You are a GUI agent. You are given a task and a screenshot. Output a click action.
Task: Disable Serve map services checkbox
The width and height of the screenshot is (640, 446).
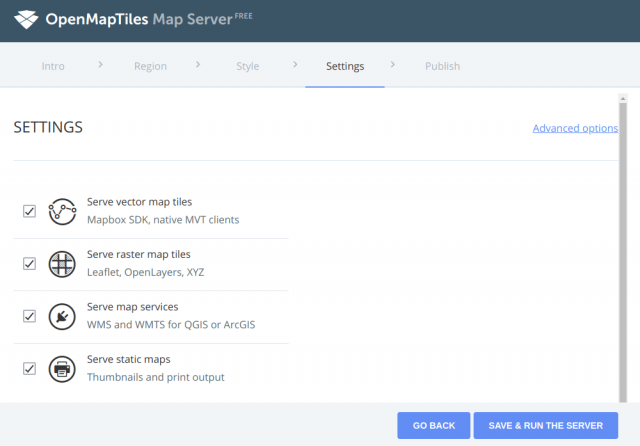point(29,317)
